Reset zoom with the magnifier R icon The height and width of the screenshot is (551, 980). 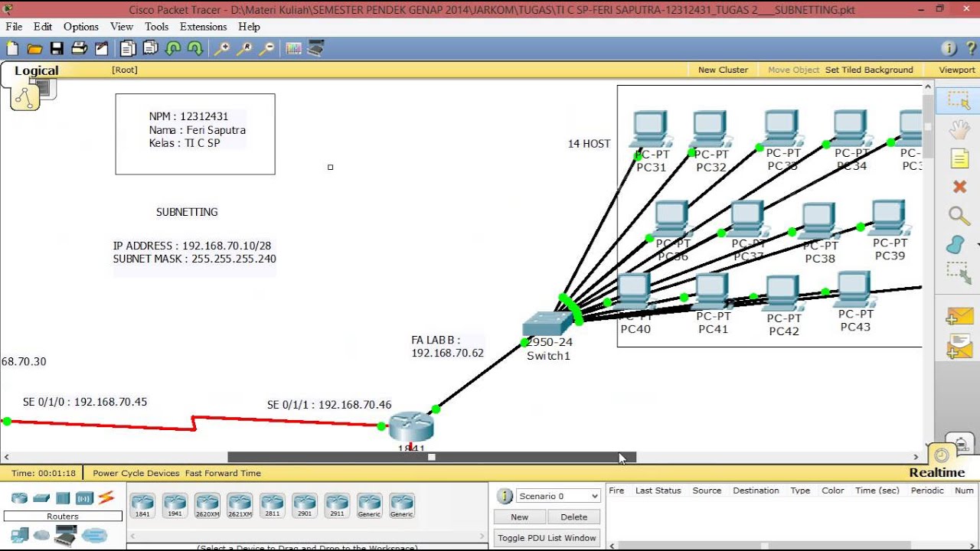pyautogui.click(x=244, y=48)
